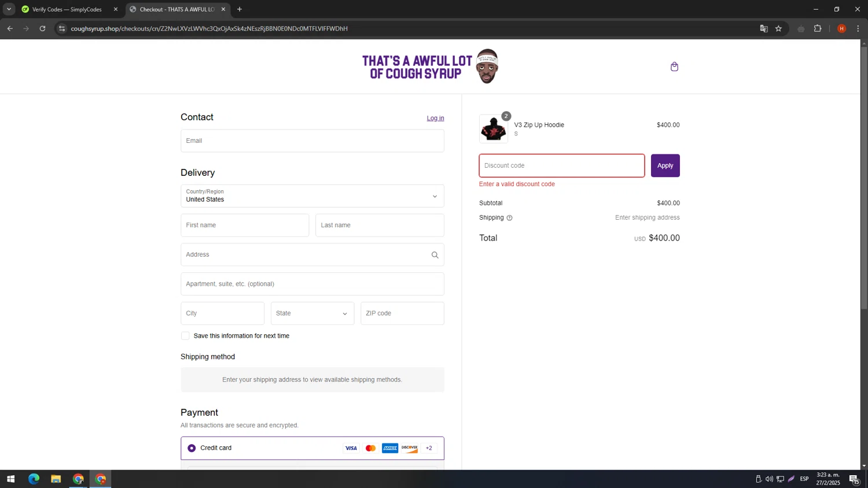
Task: Click the Discover card icon
Action: coord(409,448)
